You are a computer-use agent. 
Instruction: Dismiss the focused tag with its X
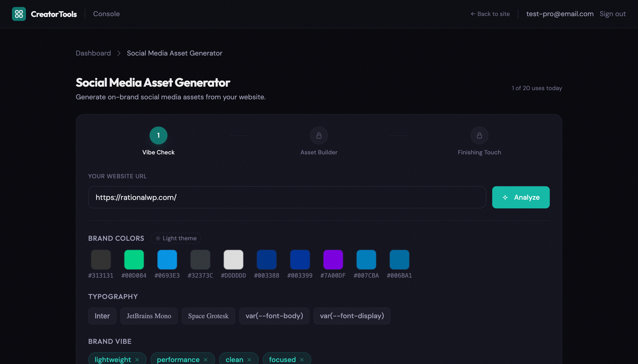click(302, 360)
